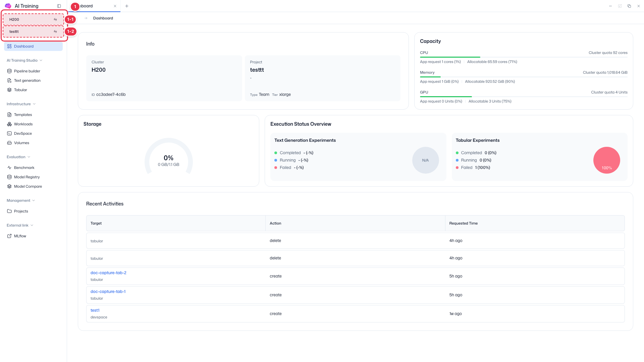Click cluster ID cc3adee7-4c6b
Screen dimensions: 644x362
(x=111, y=95)
